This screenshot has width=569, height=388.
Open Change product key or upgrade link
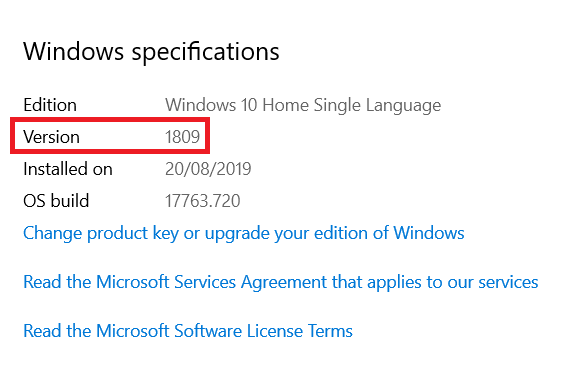[x=243, y=233]
